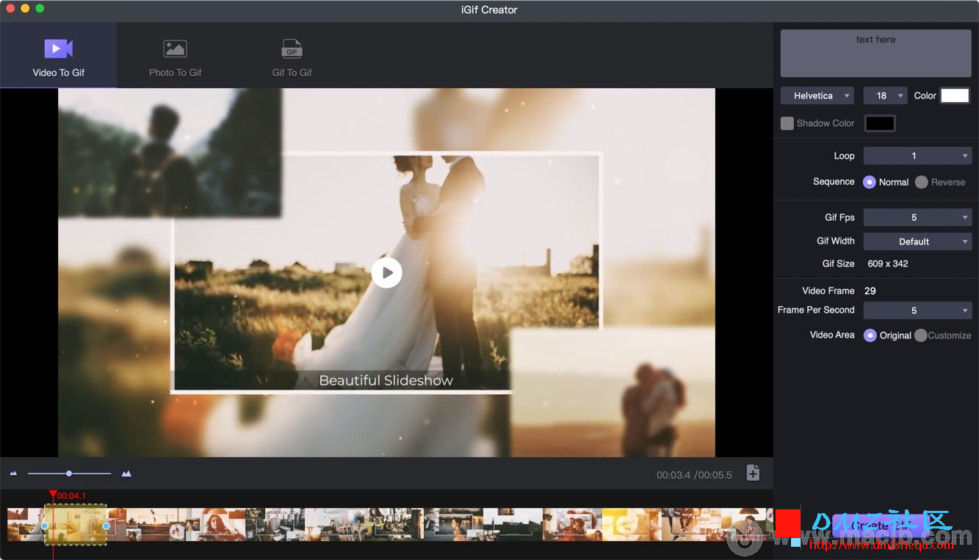The width and height of the screenshot is (979, 560).
Task: Select the Customize video area option
Action: [x=920, y=335]
